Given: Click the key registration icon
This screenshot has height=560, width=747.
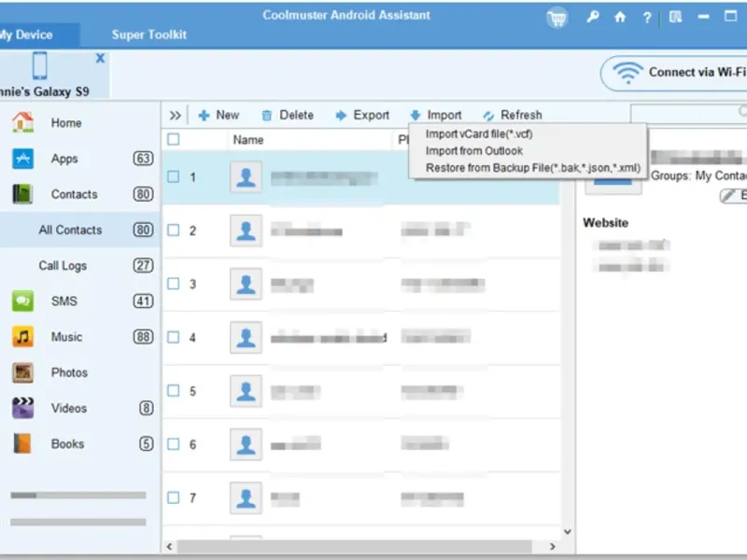Looking at the screenshot, I should (x=592, y=17).
